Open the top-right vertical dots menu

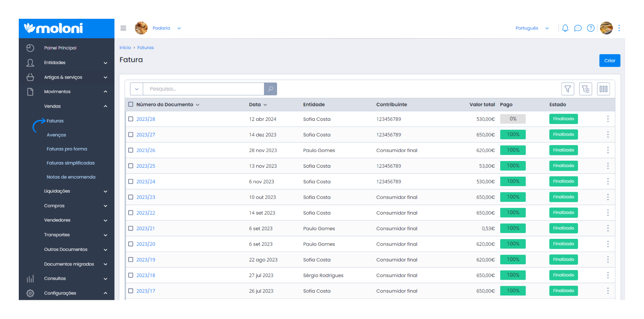[x=619, y=28]
